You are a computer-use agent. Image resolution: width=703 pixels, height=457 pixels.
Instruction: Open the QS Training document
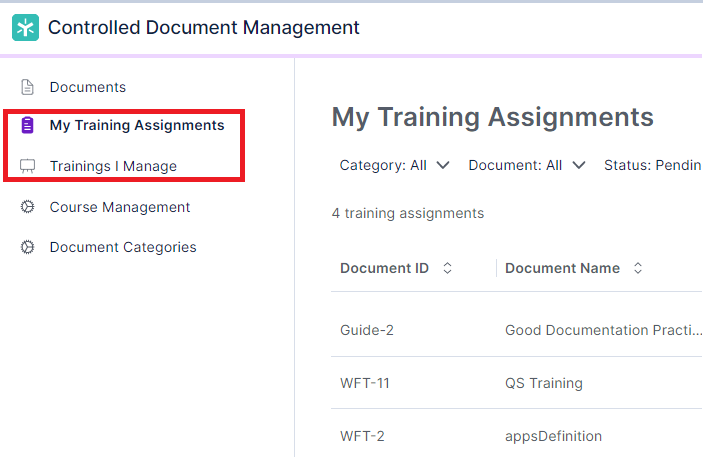[x=544, y=383]
